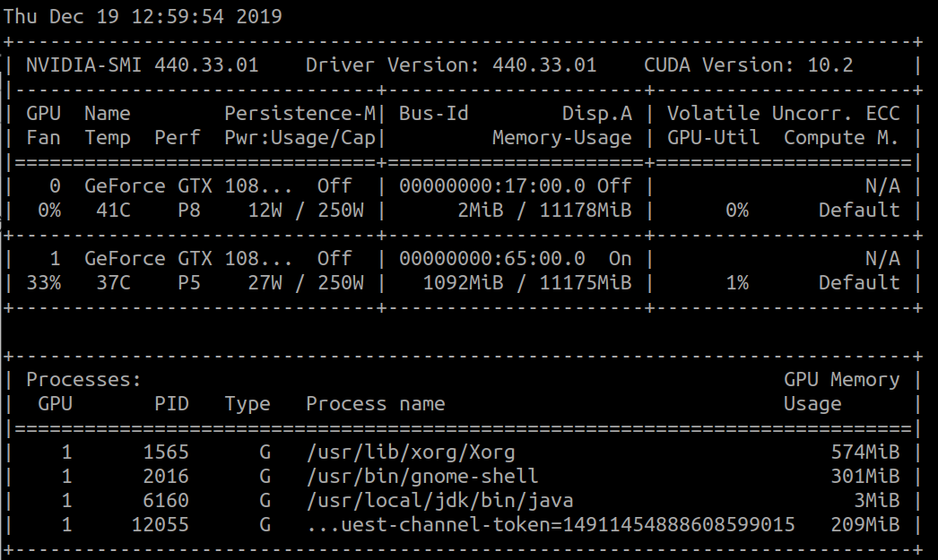Click the Process name column header
Screen dimensions: 938x560
376,403
